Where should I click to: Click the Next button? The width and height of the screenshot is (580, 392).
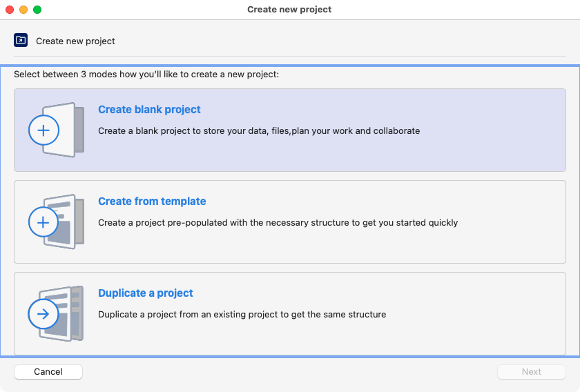click(531, 372)
